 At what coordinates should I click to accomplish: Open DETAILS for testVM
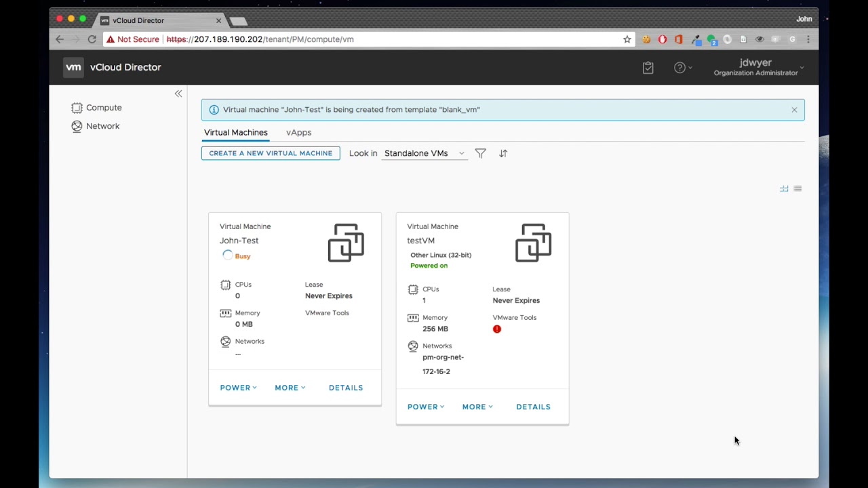[x=533, y=407]
